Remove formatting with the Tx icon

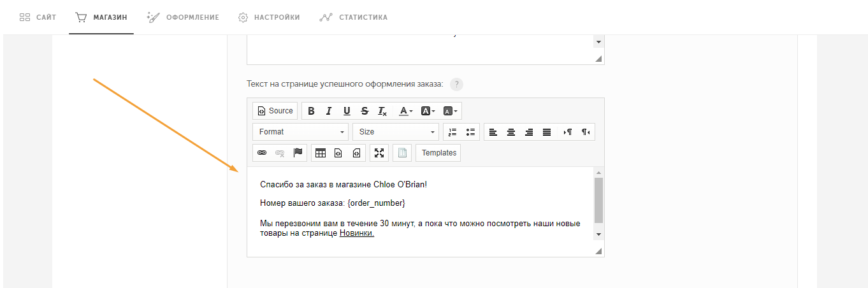382,111
